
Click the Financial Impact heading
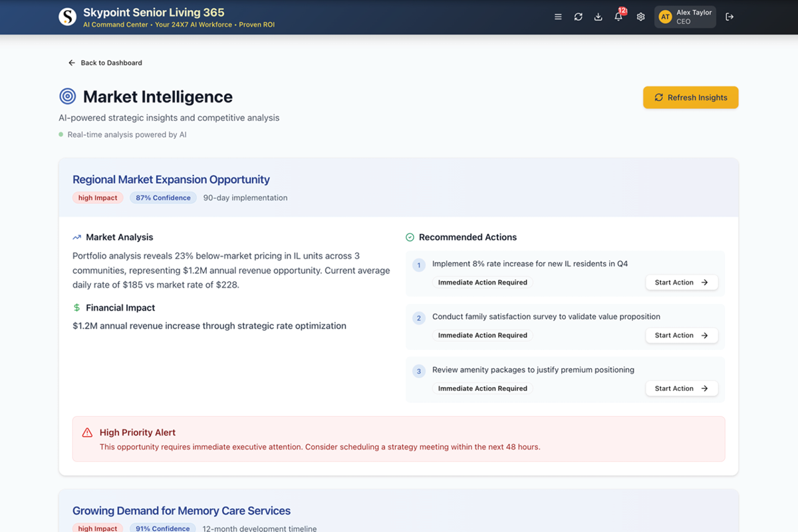click(120, 308)
